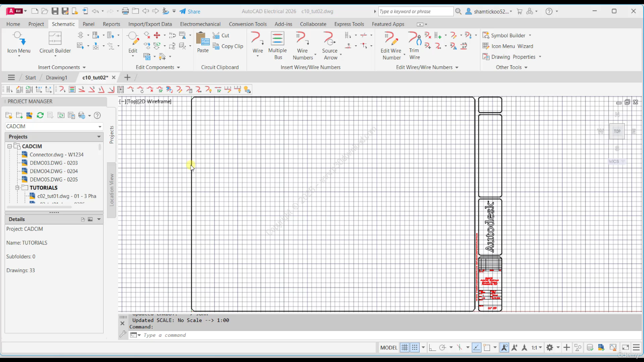Collapse the TUTORIALS folder in project tree
Image resolution: width=644 pixels, height=362 pixels.
pos(17,188)
